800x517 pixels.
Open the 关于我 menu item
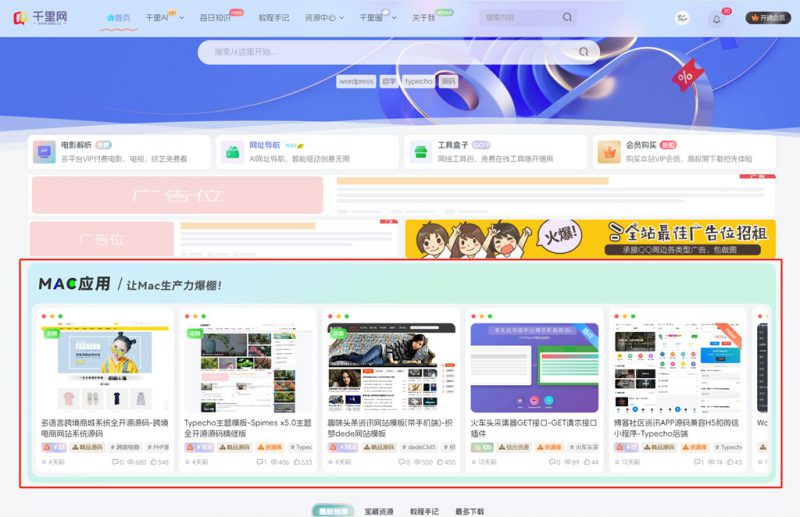tap(423, 18)
